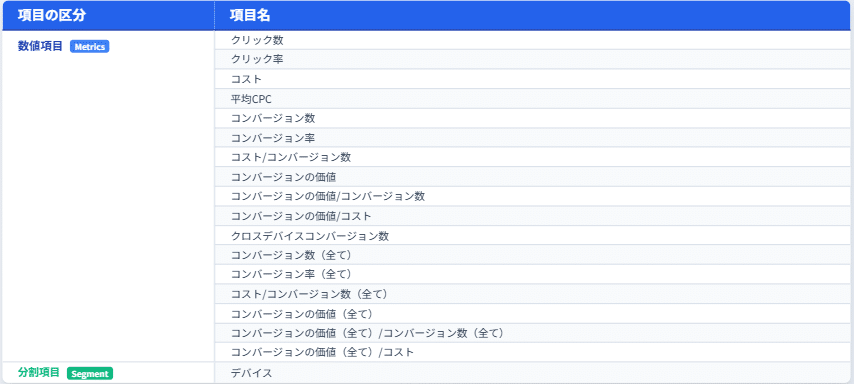Image resolution: width=854 pixels, height=384 pixels.
Task: Select コスト/コンバージョン数（全て） row
Action: pyautogui.click(x=532, y=294)
